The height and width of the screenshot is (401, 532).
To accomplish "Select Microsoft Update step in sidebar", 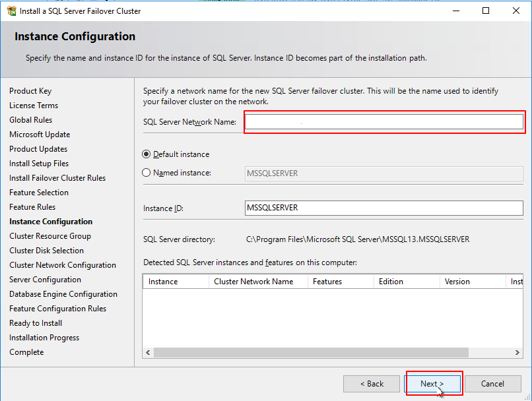I will point(40,135).
